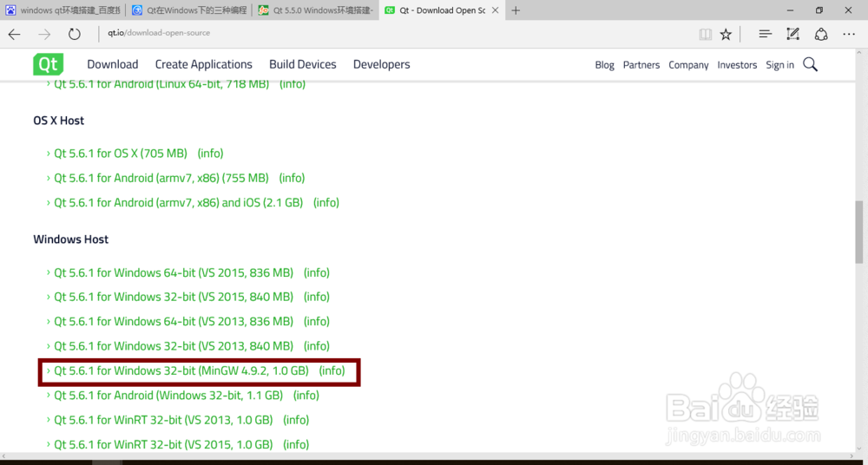
Task: Click the Share icon in toolbar
Action: pos(821,35)
